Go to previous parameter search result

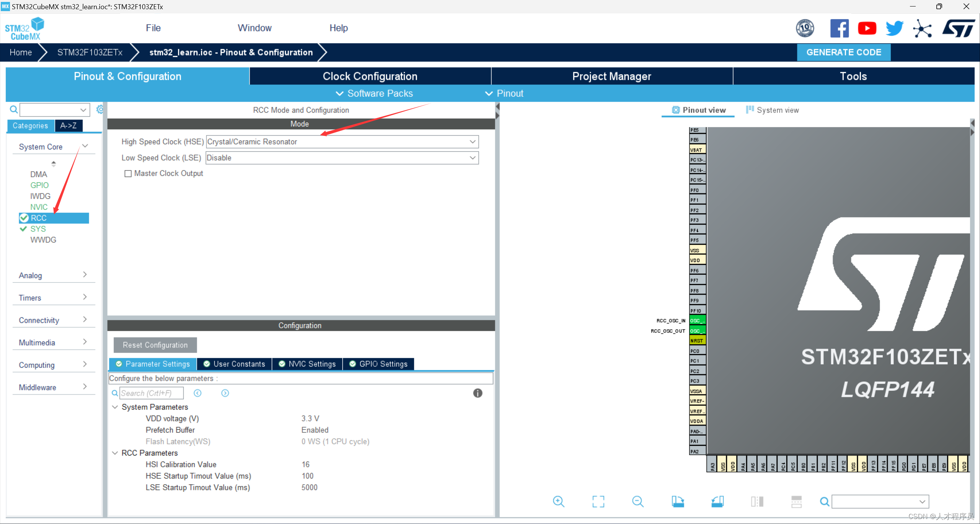coord(198,393)
